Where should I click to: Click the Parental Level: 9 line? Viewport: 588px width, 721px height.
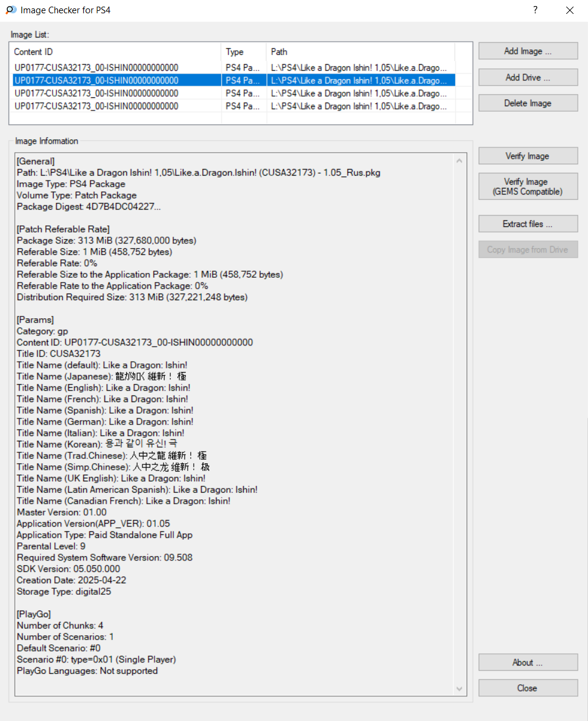click(51, 546)
